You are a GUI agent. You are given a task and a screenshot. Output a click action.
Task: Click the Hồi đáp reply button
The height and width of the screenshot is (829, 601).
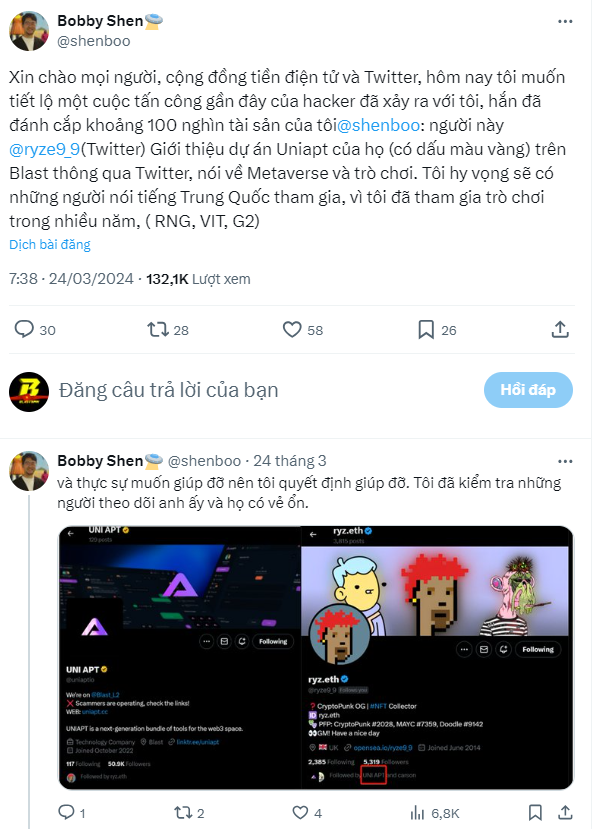pyautogui.click(x=528, y=390)
